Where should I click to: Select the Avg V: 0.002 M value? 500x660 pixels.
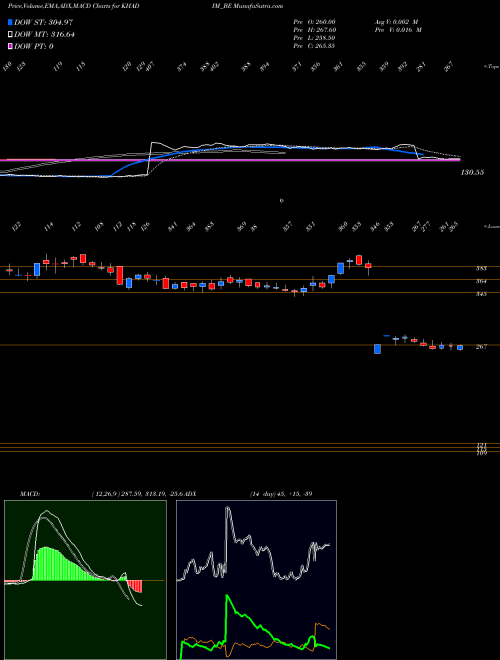[x=397, y=22]
